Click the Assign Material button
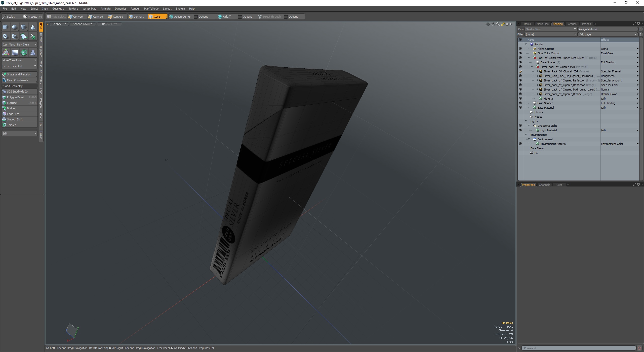 [608, 29]
